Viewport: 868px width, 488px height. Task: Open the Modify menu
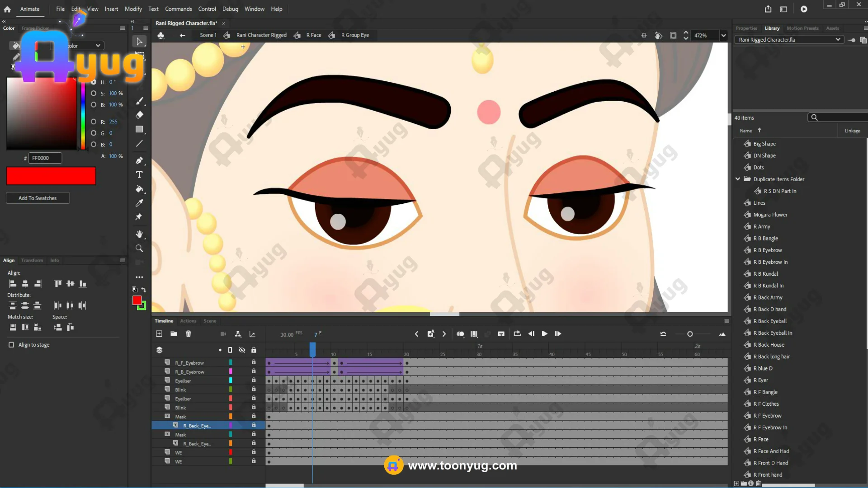(x=133, y=9)
